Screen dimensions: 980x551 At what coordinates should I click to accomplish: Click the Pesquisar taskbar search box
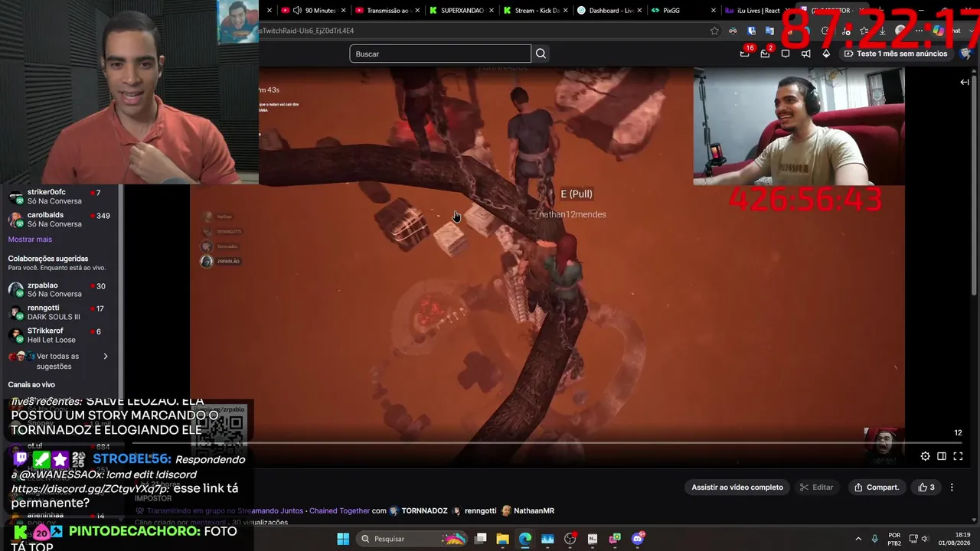pyautogui.click(x=413, y=539)
